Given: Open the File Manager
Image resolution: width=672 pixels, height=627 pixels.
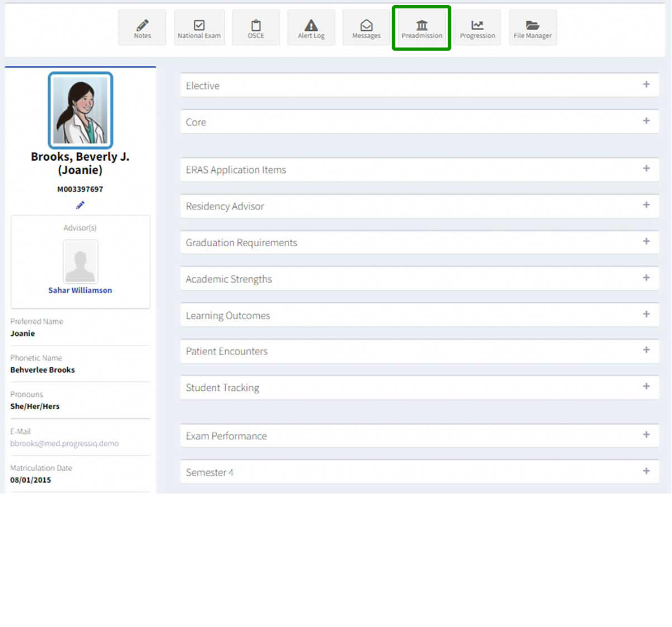Looking at the screenshot, I should click(x=533, y=27).
